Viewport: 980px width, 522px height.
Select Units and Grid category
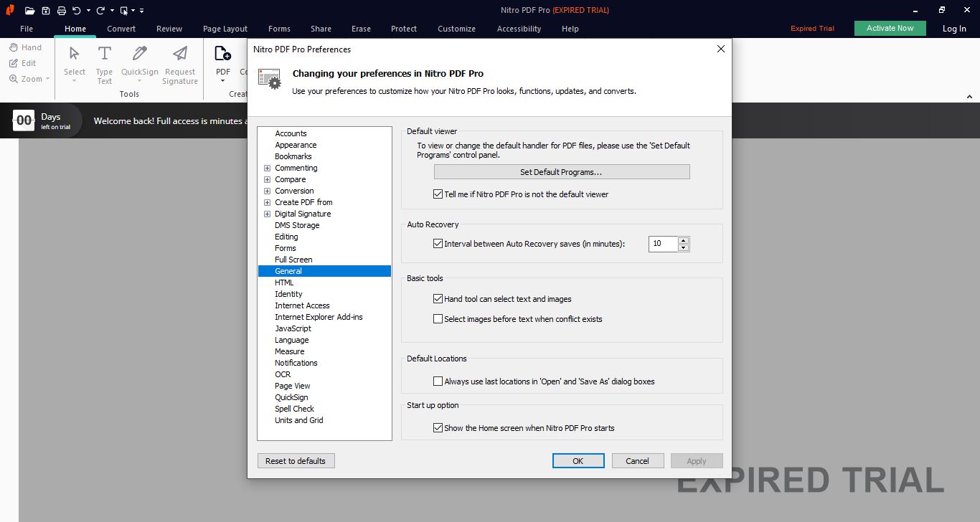click(299, 420)
